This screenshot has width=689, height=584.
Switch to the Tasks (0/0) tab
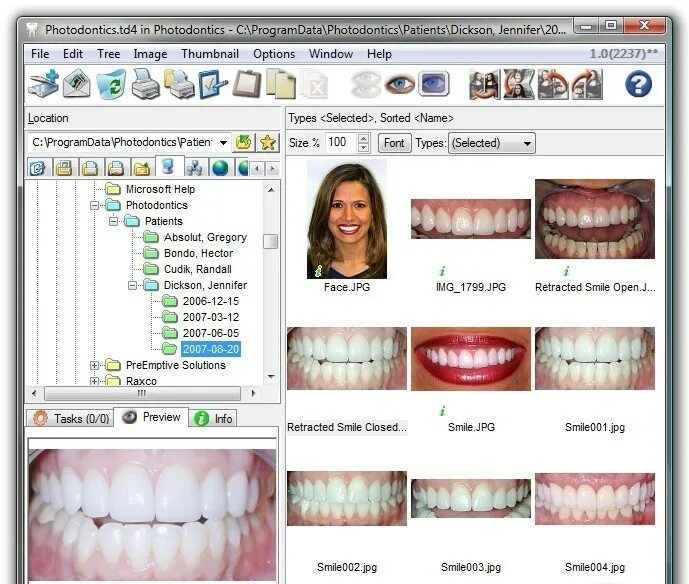(x=71, y=418)
